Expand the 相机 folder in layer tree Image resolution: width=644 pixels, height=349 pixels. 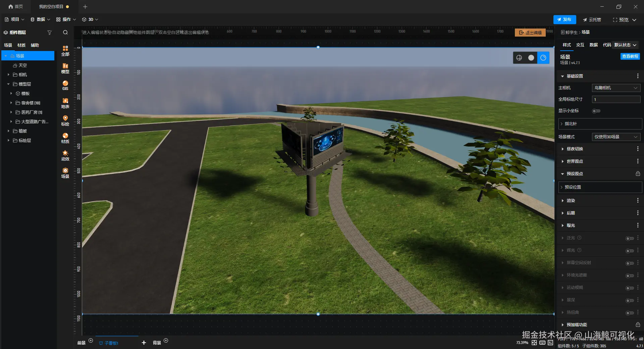point(9,74)
